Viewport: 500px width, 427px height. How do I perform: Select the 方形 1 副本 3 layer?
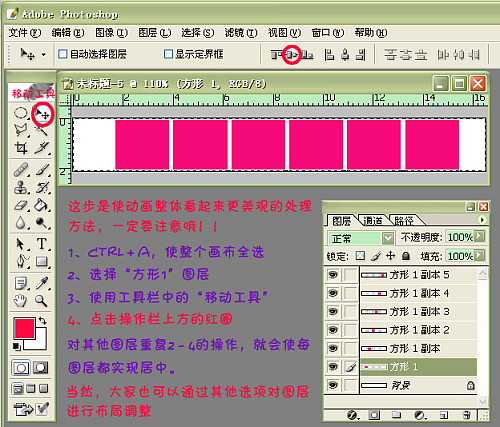click(418, 312)
